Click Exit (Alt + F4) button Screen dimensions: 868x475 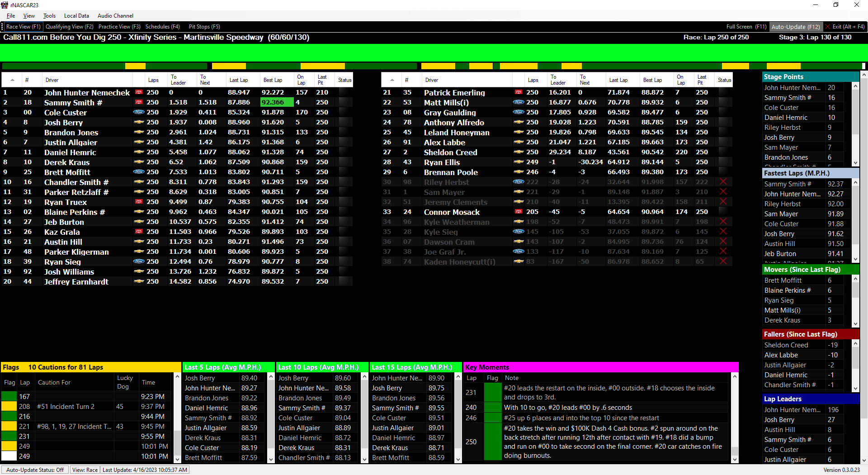pos(845,27)
